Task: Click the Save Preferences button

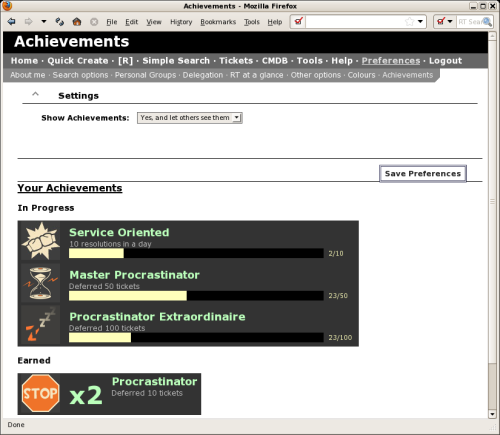Action: click(423, 174)
